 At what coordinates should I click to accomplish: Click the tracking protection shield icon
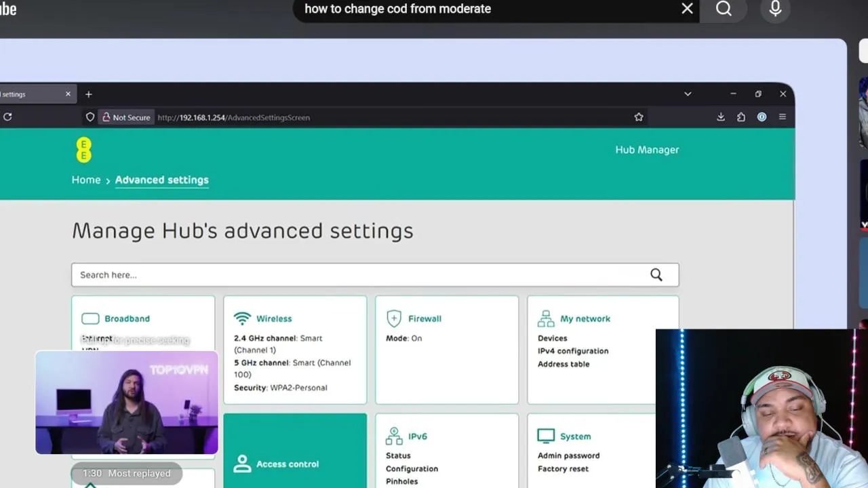tap(90, 117)
